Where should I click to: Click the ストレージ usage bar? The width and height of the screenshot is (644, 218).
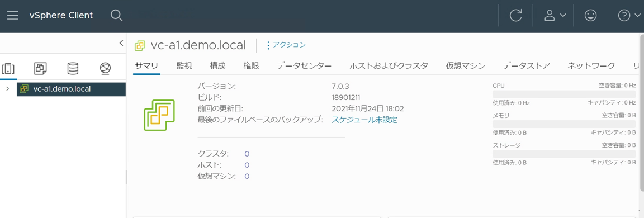point(564,154)
